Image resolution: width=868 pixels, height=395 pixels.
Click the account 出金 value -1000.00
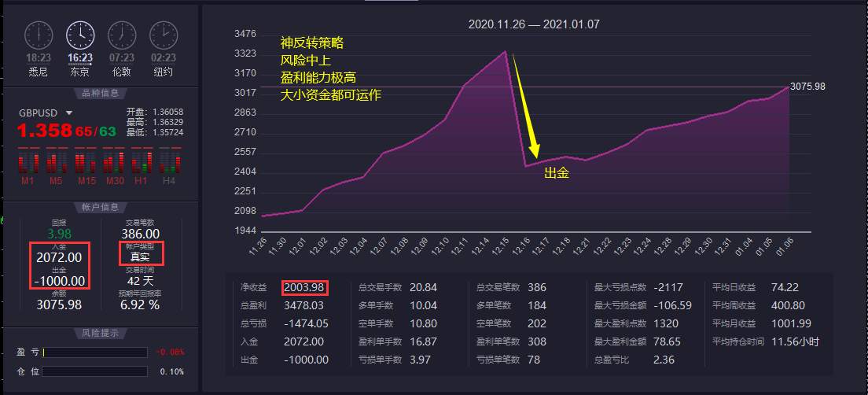pos(59,281)
